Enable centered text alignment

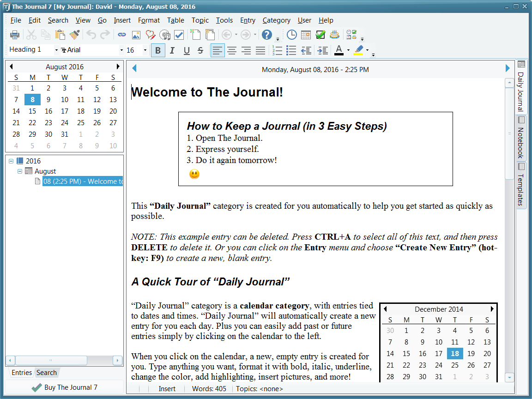click(232, 50)
